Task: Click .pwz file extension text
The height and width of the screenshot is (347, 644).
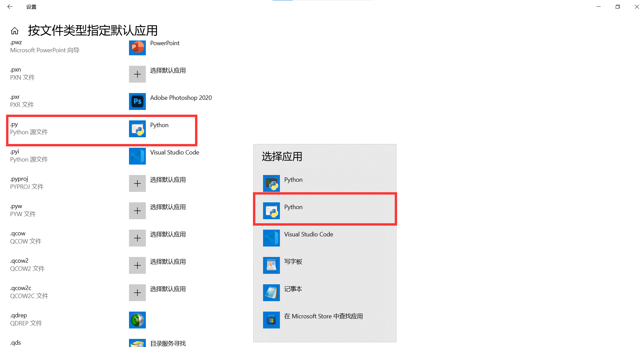Action: point(16,42)
